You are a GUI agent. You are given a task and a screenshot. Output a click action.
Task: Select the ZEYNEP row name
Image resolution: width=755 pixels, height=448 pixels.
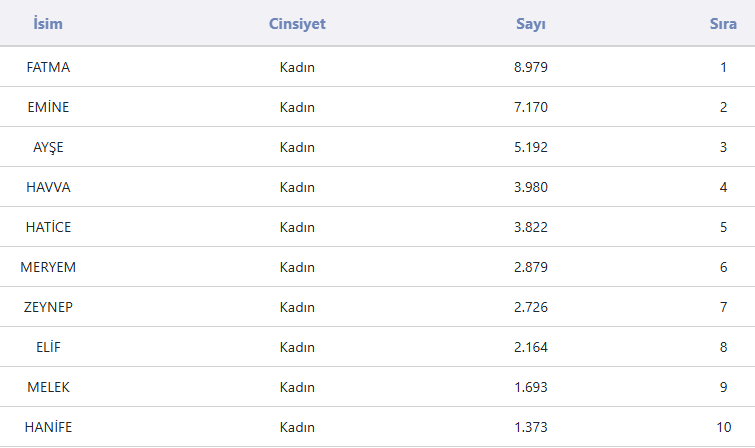48,307
